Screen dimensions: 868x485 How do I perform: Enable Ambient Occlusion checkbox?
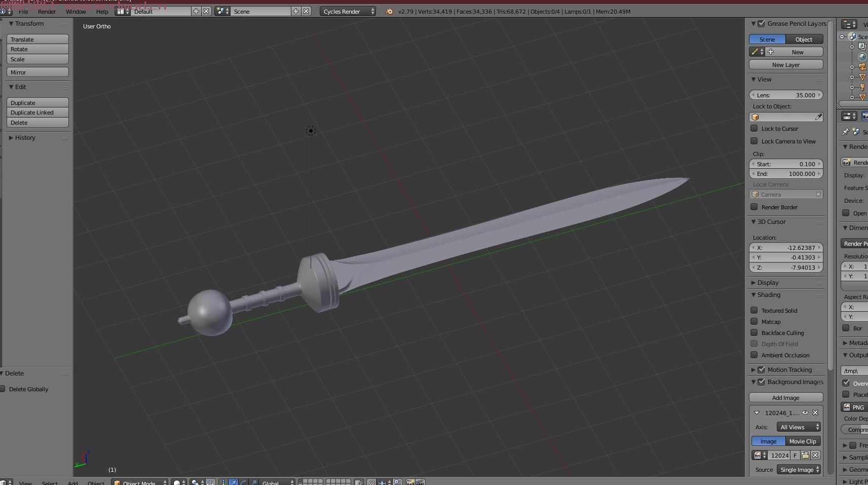coord(754,355)
